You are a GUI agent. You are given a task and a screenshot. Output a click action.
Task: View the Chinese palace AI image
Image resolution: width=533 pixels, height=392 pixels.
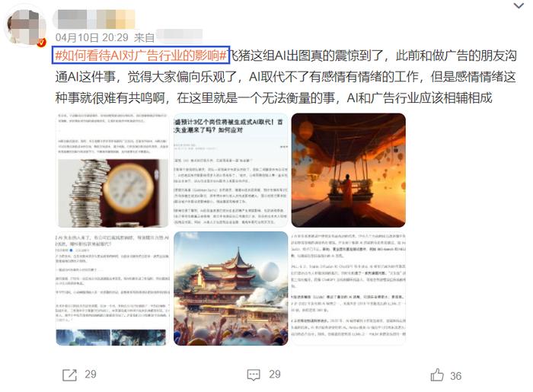231,288
